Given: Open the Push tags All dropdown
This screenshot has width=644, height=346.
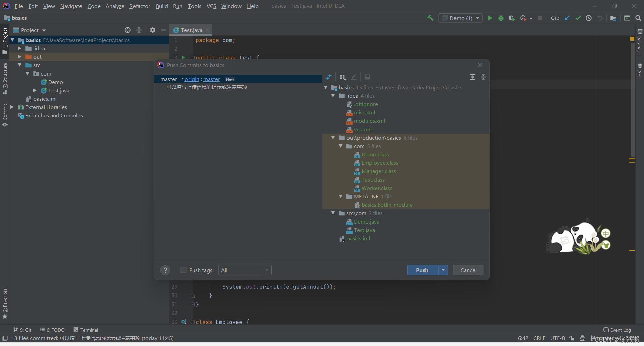Looking at the screenshot, I should (245, 270).
